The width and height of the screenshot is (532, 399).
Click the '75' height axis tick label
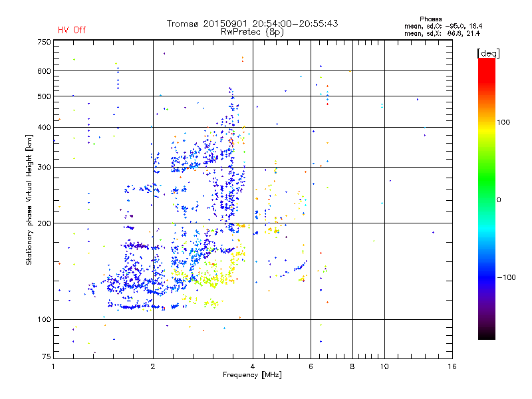[x=47, y=356]
